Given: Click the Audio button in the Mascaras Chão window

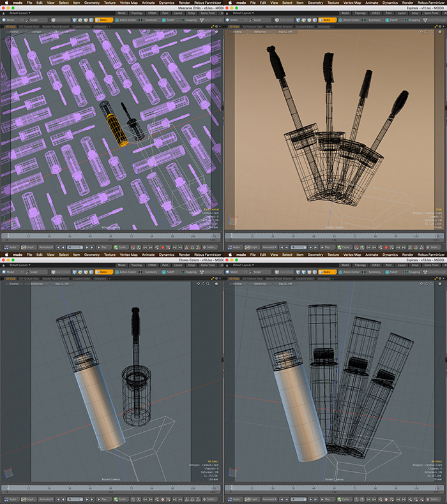Looking at the screenshot, I should [x=12, y=247].
